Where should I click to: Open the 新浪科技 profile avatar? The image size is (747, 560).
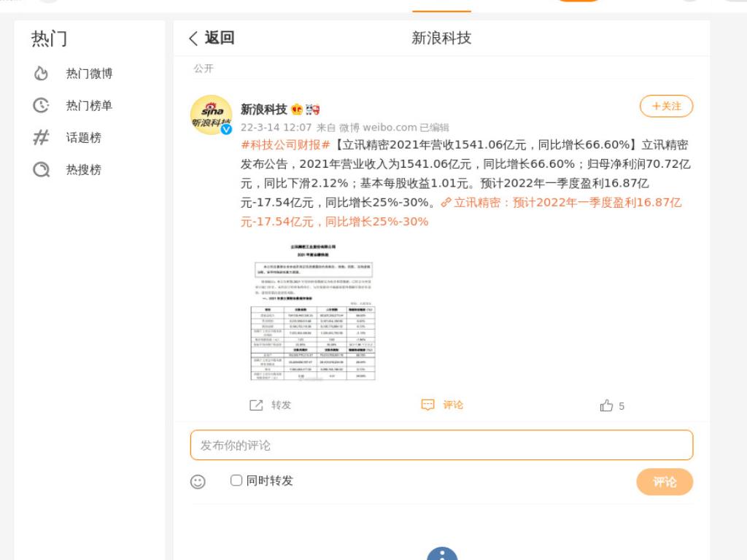[x=211, y=114]
